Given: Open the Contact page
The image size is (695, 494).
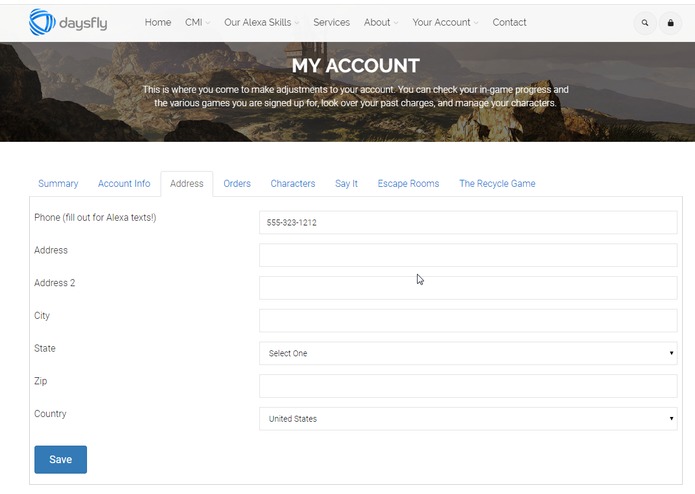Looking at the screenshot, I should (x=509, y=22).
